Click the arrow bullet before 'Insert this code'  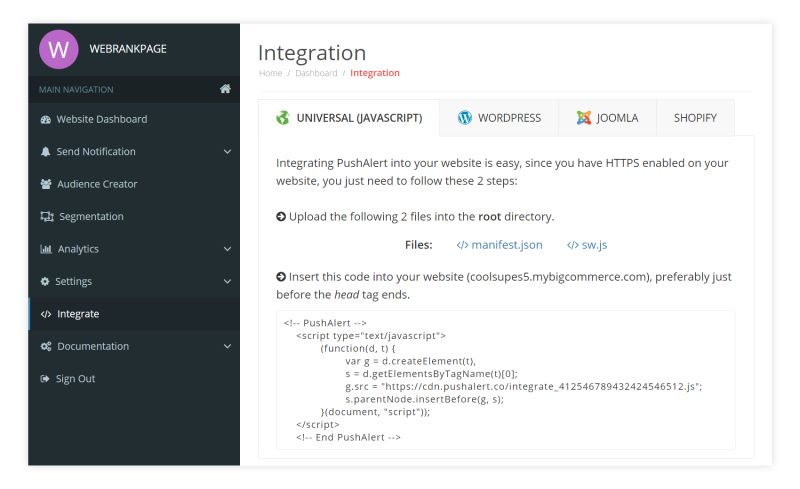281,277
